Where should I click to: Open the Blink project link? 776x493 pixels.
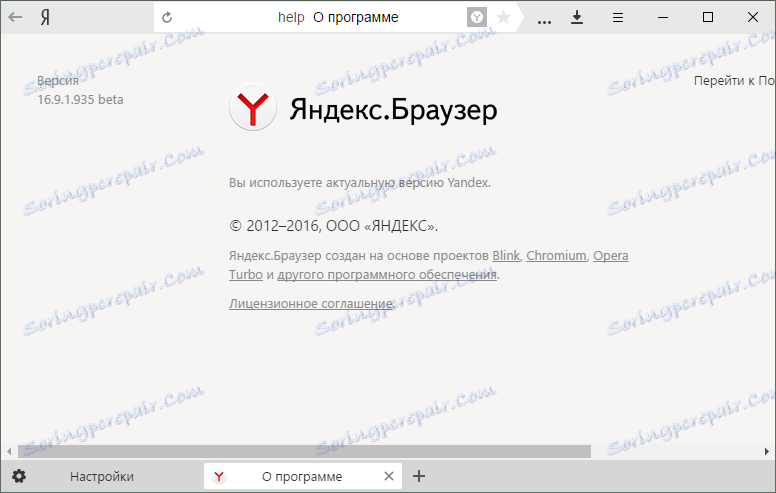point(506,256)
